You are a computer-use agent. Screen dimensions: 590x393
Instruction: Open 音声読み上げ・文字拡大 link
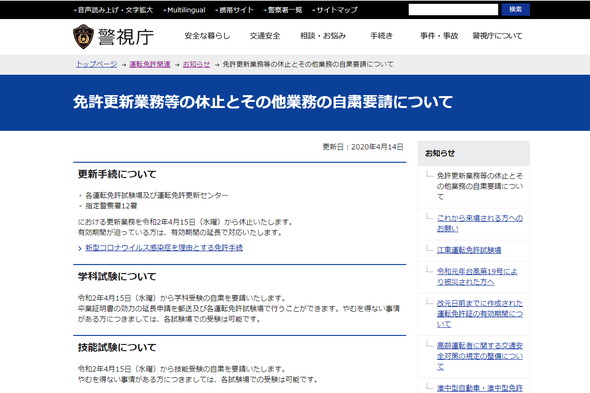tap(115, 10)
